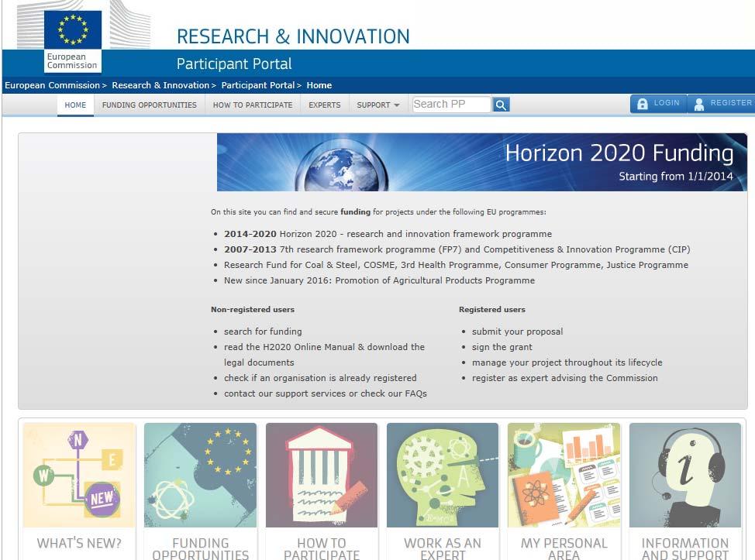Focus the Search PP input field
The height and width of the screenshot is (560, 755).
(452, 105)
